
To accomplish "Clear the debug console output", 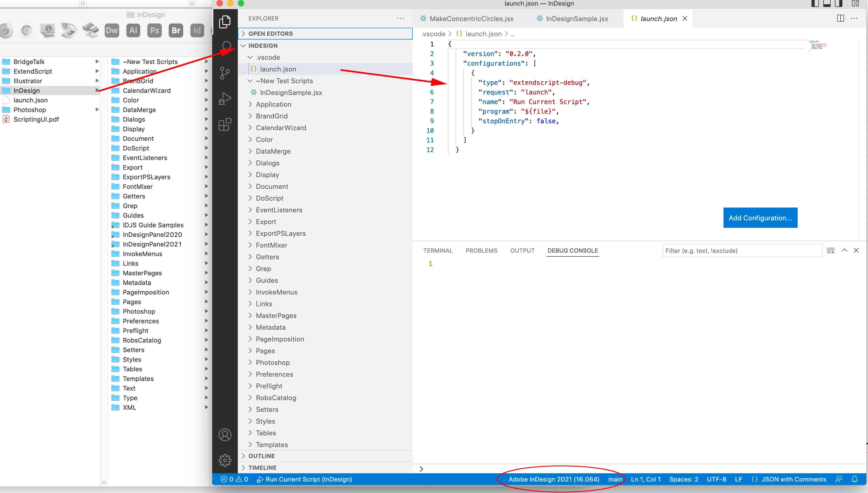I will click(830, 251).
